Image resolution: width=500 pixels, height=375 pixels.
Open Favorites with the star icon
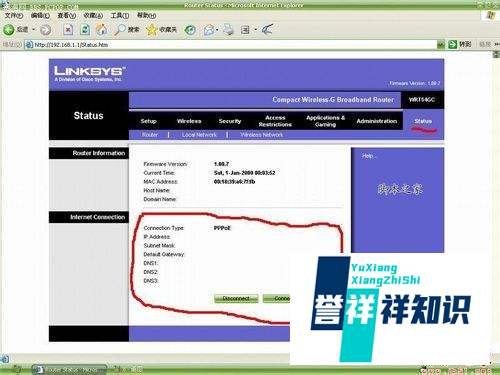(161, 30)
